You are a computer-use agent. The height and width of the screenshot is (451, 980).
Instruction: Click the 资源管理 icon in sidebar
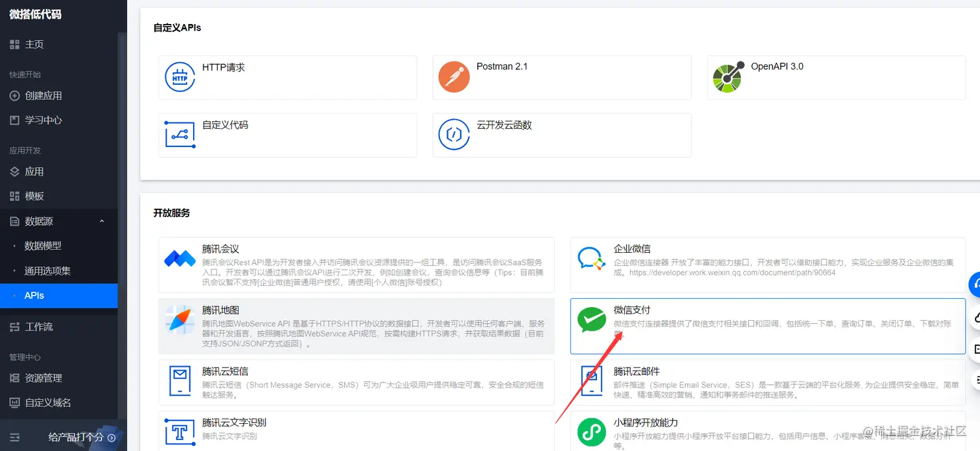[x=15, y=378]
